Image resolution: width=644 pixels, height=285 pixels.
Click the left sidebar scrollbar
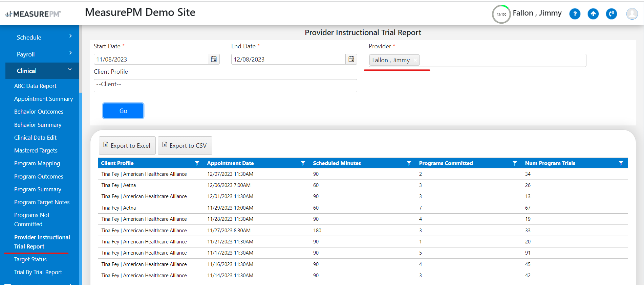[81, 59]
